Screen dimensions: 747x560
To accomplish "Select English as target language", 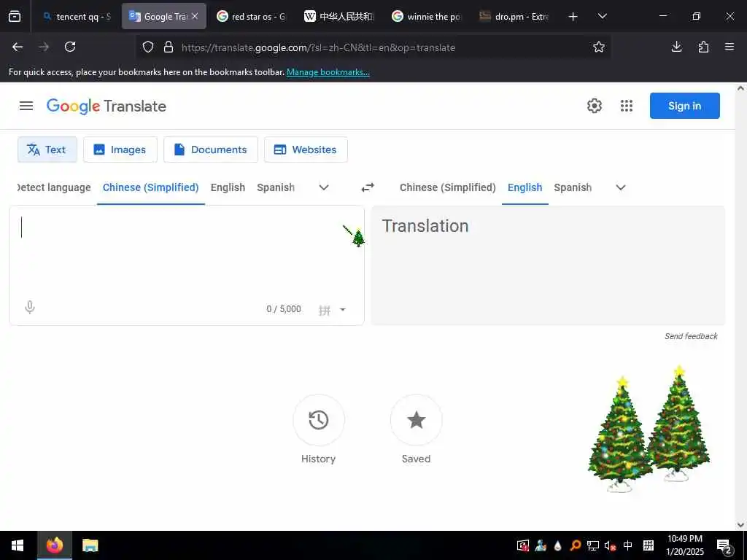I will (525, 187).
